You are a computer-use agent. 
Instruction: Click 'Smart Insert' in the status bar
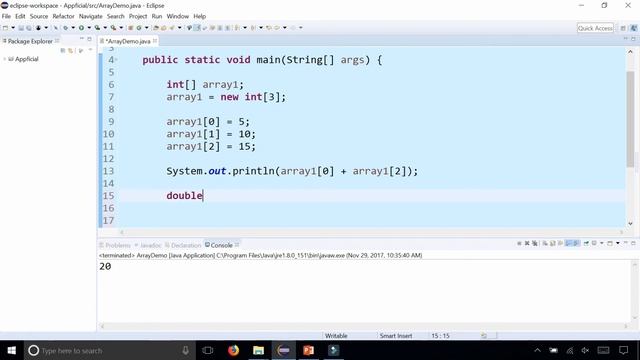click(396, 336)
